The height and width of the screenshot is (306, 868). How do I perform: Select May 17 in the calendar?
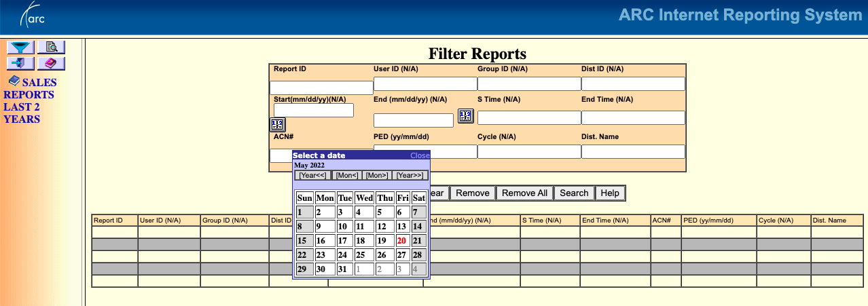click(x=344, y=241)
